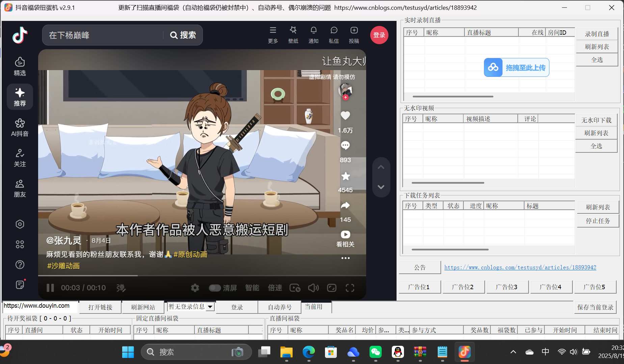Image resolution: width=624 pixels, height=364 pixels.
Task: Open 私信 messages from the top bar
Action: [333, 35]
